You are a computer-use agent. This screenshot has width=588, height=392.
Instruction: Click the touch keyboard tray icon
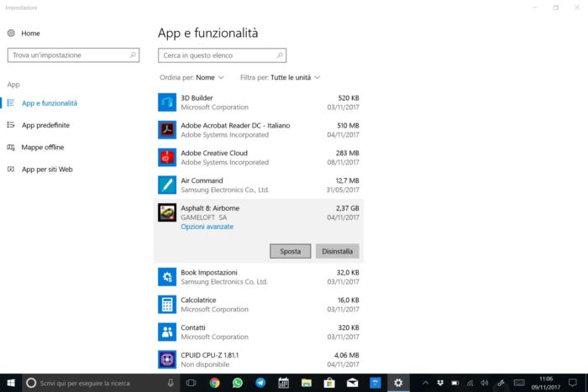pos(519,383)
